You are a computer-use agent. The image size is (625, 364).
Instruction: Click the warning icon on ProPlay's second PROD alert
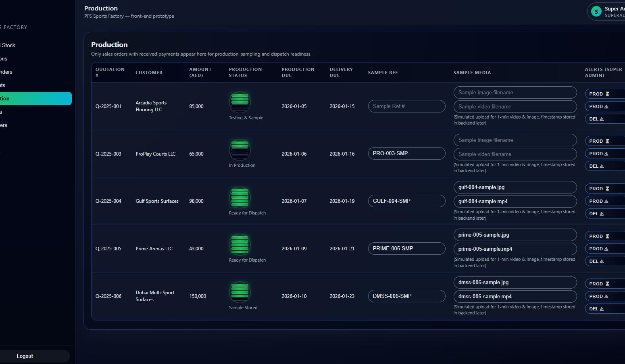[606, 154]
